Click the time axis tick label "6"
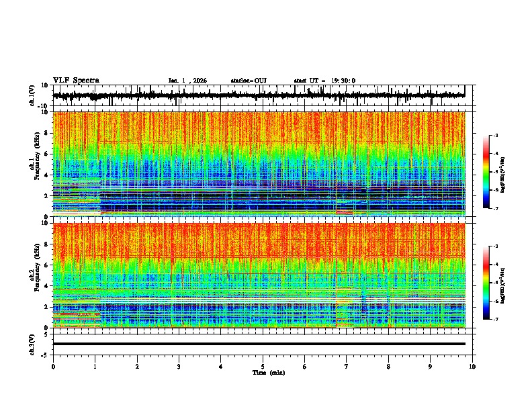Viewport: 532px width, 411px height. coord(304,367)
